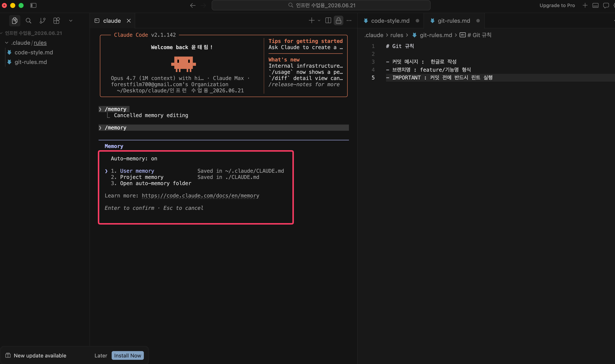
Task: Select '3. Open auto-memory folder' option
Action: (x=151, y=183)
